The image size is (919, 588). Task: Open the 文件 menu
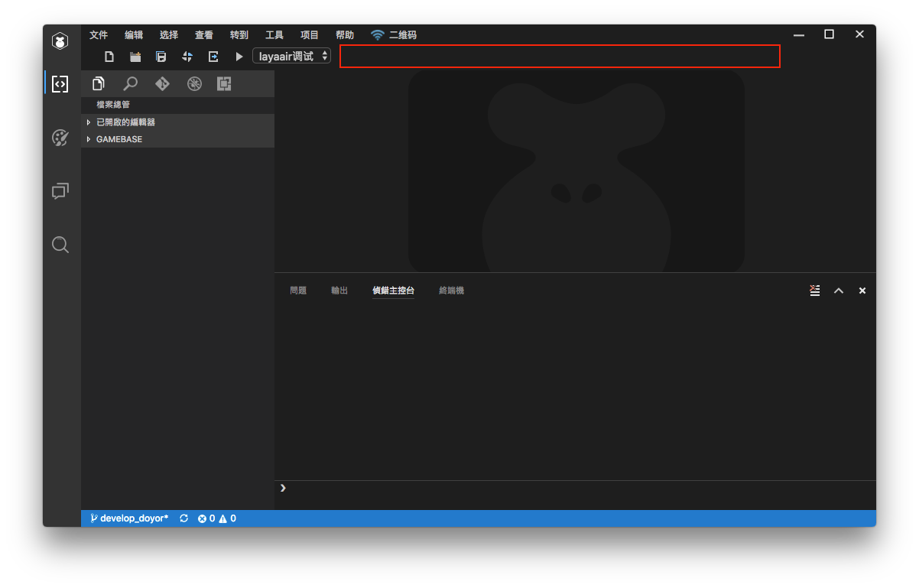tap(99, 35)
